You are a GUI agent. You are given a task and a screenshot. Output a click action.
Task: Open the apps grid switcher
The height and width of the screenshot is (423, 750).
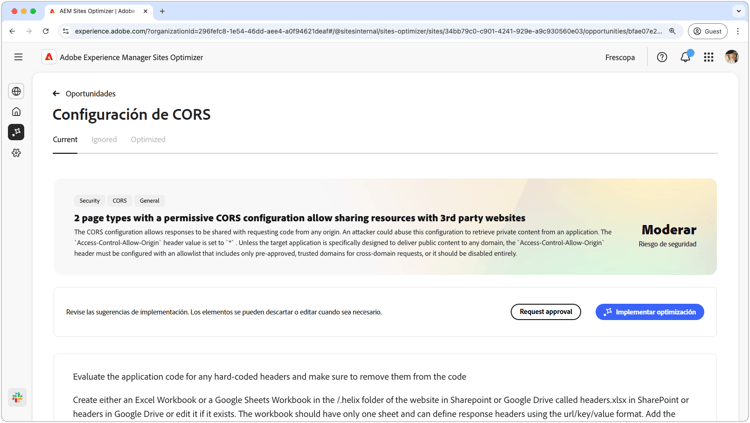coord(709,57)
